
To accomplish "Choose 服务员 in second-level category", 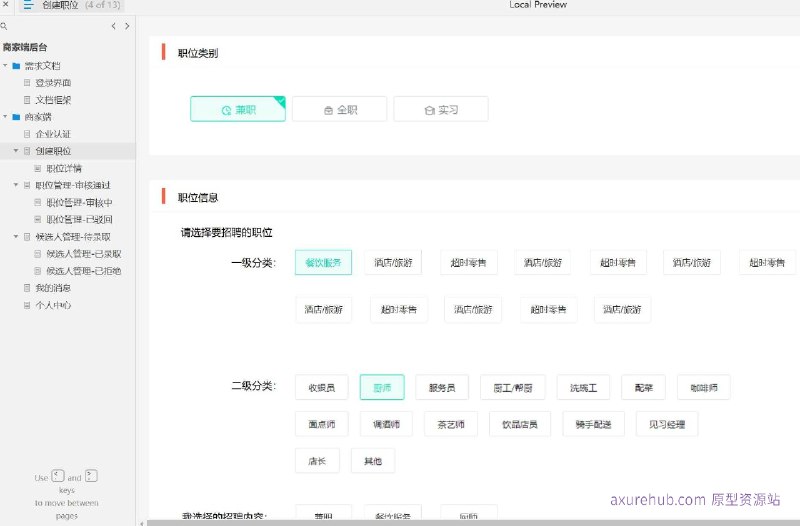I will (442, 388).
